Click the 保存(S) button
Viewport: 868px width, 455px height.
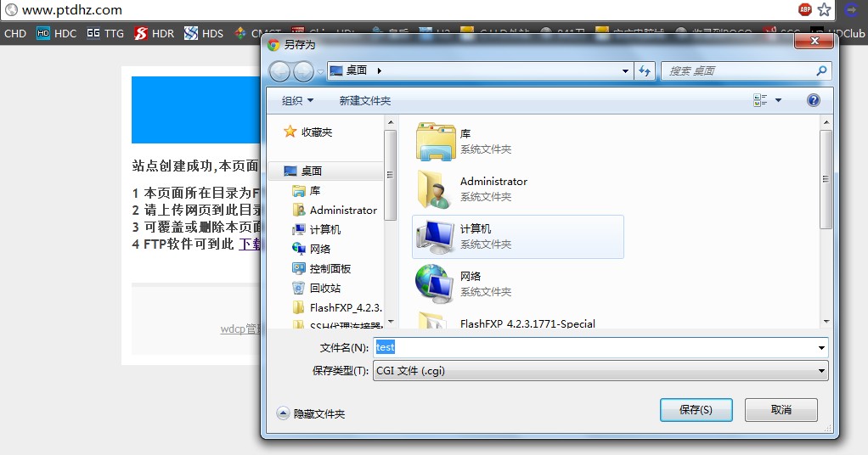[696, 410]
